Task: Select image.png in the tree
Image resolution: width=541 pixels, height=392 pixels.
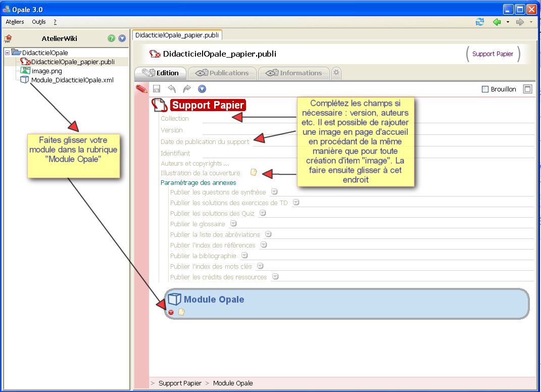Action: 47,71
